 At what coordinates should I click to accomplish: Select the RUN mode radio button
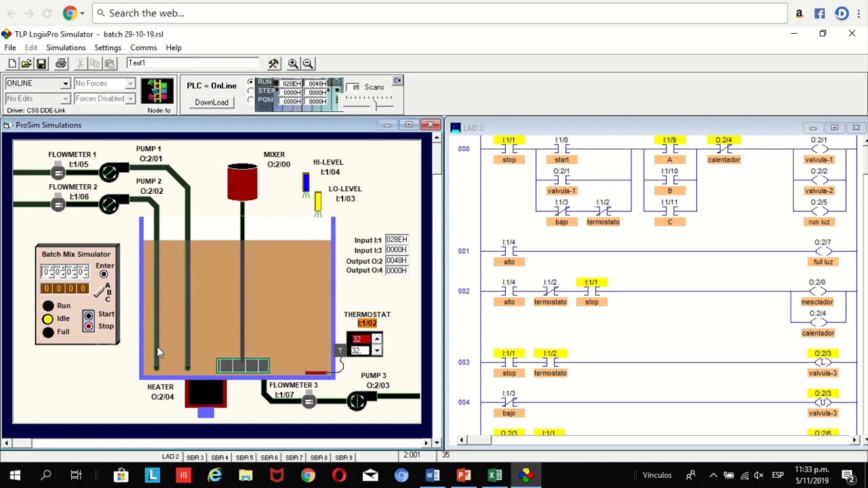tap(251, 82)
